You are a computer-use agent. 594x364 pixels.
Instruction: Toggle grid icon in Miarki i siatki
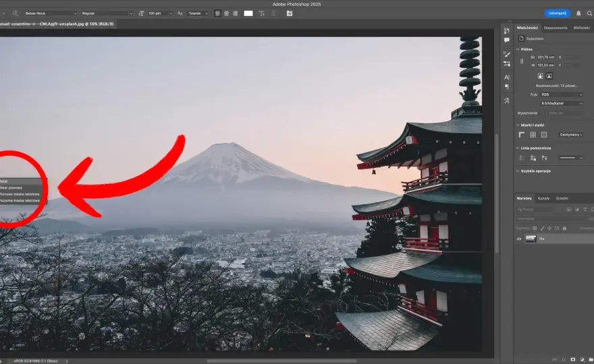tap(533, 135)
